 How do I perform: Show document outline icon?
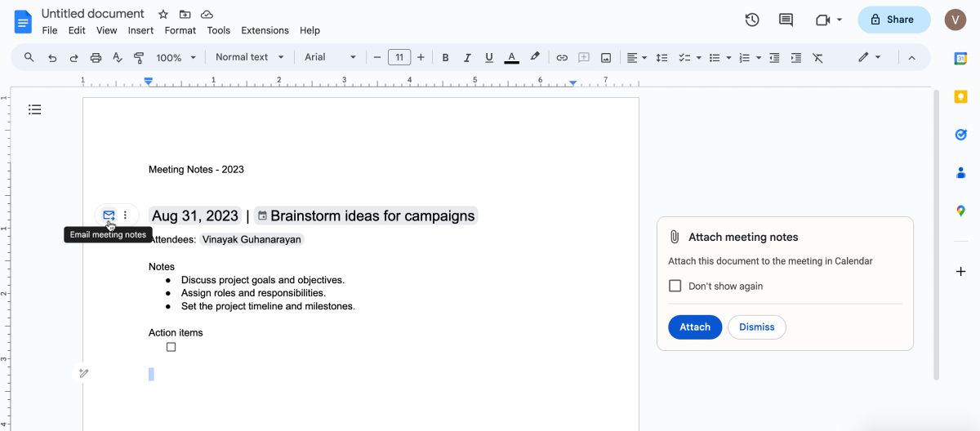coord(34,109)
